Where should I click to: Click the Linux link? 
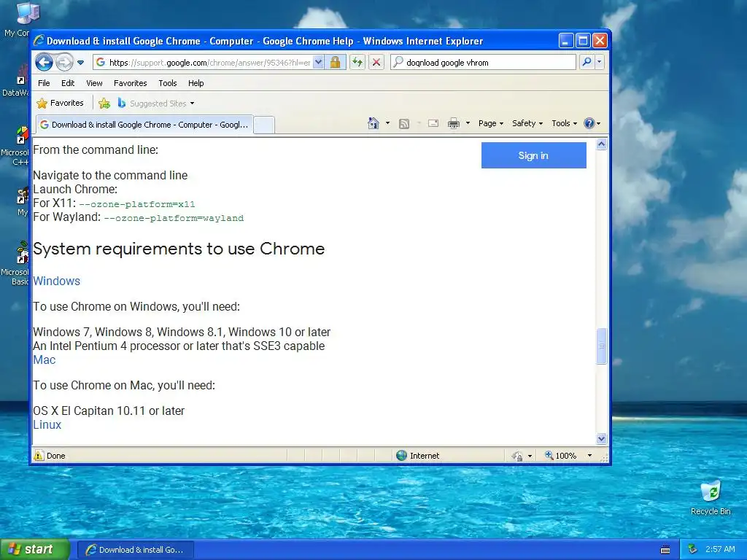coord(47,425)
